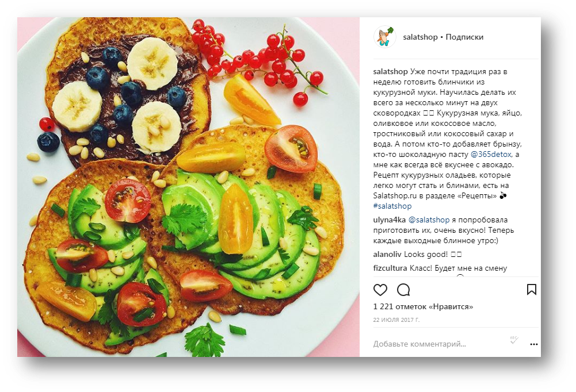Open the #salatshop hashtag
The image size is (576, 392).
392,206
